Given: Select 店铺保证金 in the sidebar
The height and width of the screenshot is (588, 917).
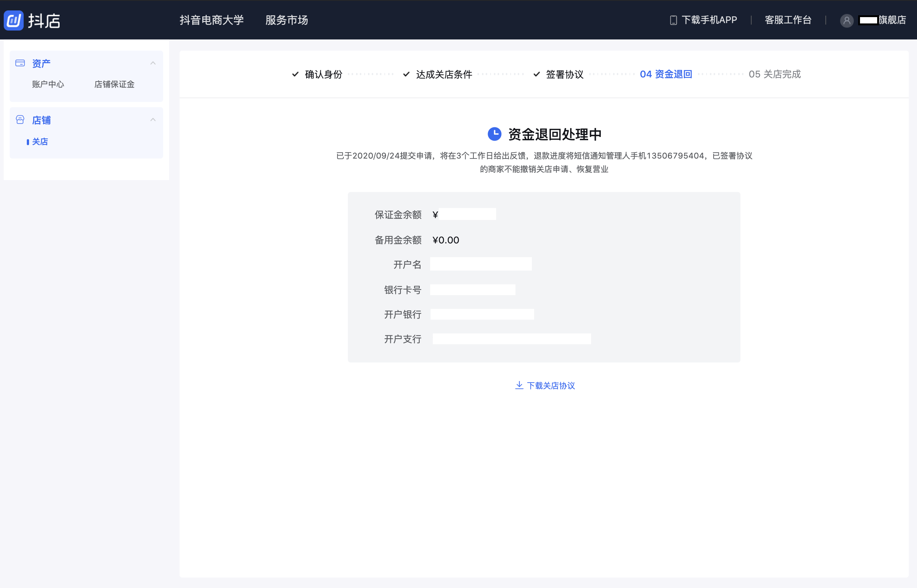Looking at the screenshot, I should coord(114,84).
